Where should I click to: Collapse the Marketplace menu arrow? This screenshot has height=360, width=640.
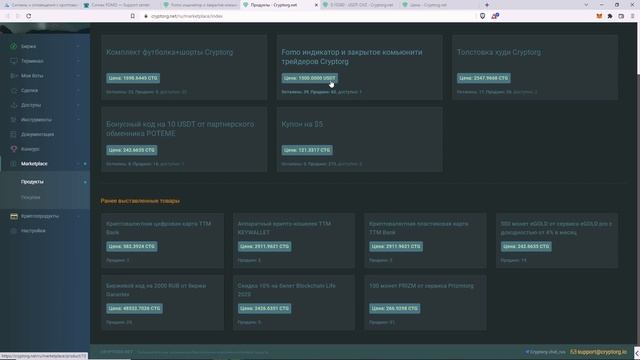tap(78, 164)
